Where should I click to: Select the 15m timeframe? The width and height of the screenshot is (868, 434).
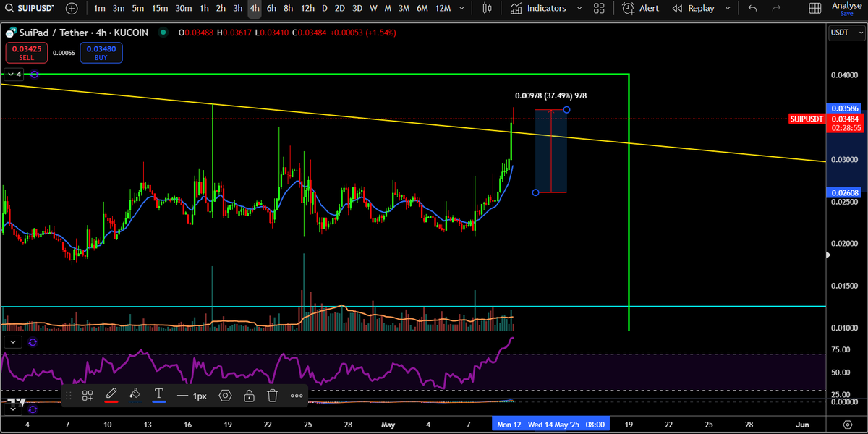click(x=161, y=9)
